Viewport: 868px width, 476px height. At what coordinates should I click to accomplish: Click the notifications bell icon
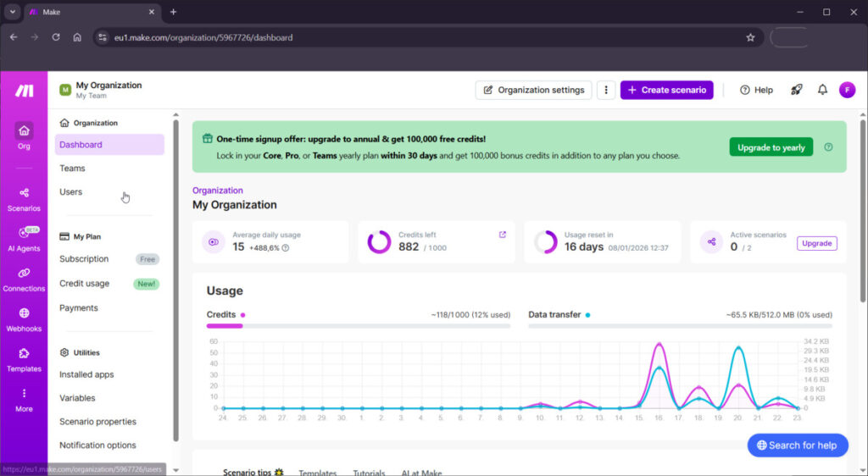(x=822, y=90)
